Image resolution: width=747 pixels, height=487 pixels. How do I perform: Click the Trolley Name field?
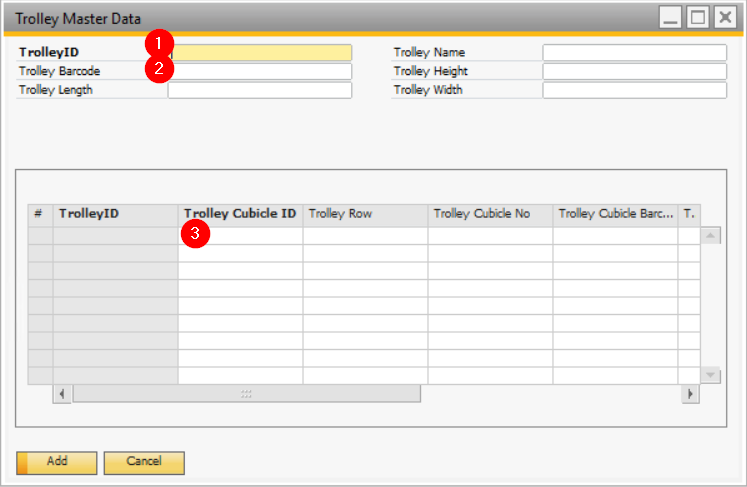pos(634,53)
